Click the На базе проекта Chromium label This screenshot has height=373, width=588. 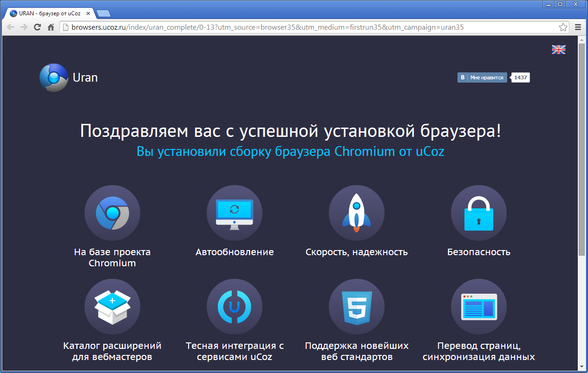[x=112, y=257]
